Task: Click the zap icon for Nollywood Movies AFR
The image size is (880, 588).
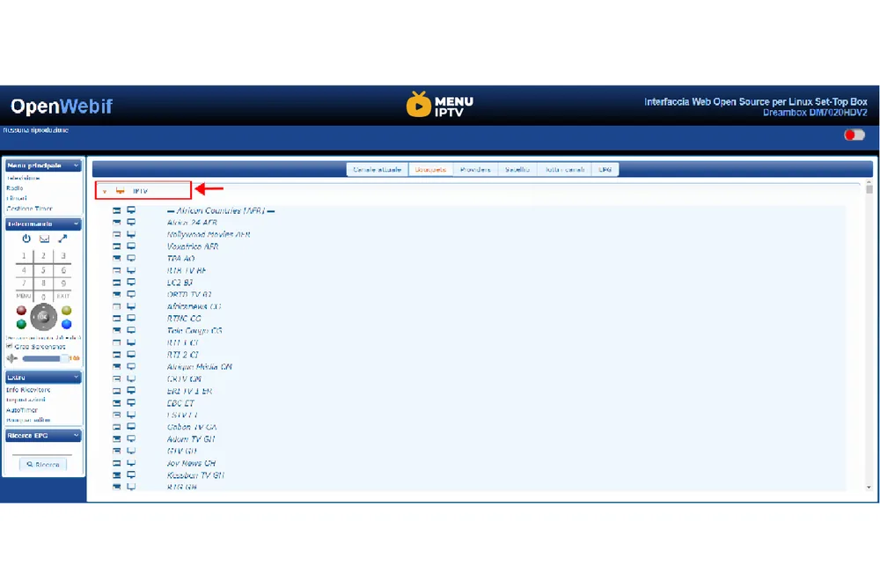Action: click(x=117, y=235)
